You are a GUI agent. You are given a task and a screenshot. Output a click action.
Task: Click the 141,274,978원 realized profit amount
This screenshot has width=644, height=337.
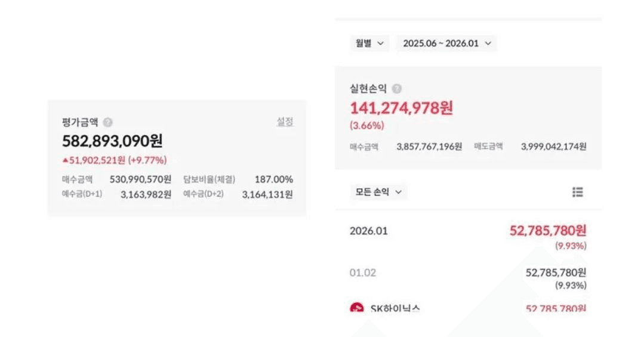401,108
